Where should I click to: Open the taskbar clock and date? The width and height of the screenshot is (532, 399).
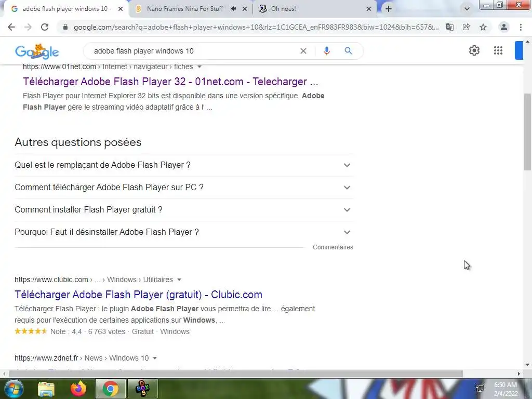click(x=506, y=389)
